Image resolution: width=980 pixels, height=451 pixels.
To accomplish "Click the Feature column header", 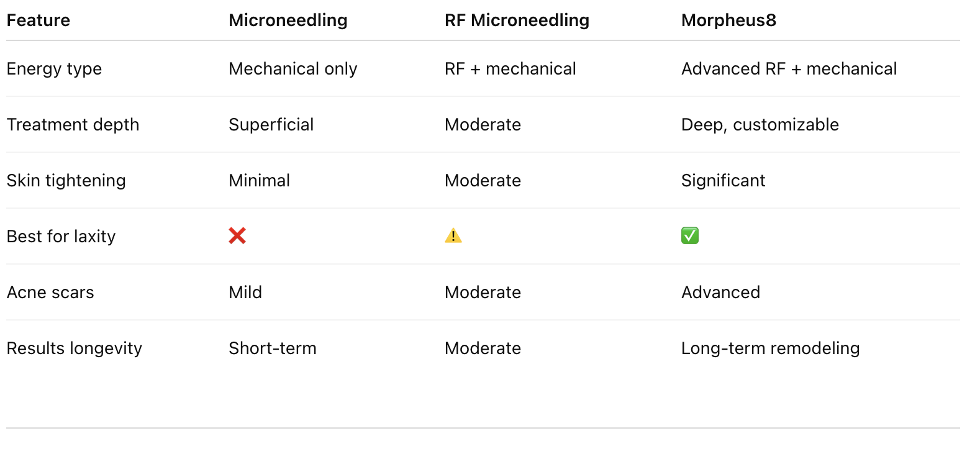I will tap(39, 20).
